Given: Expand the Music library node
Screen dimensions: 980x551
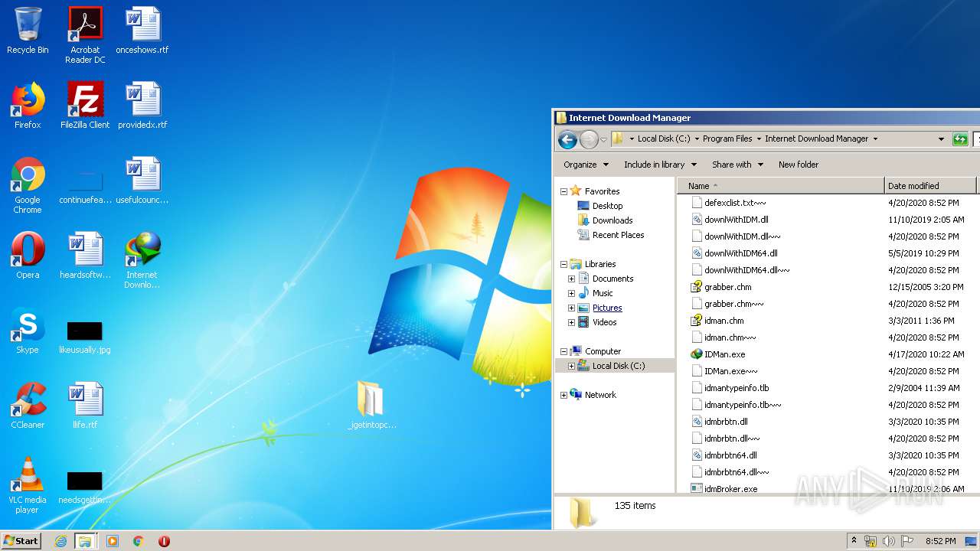Looking at the screenshot, I should click(x=571, y=293).
